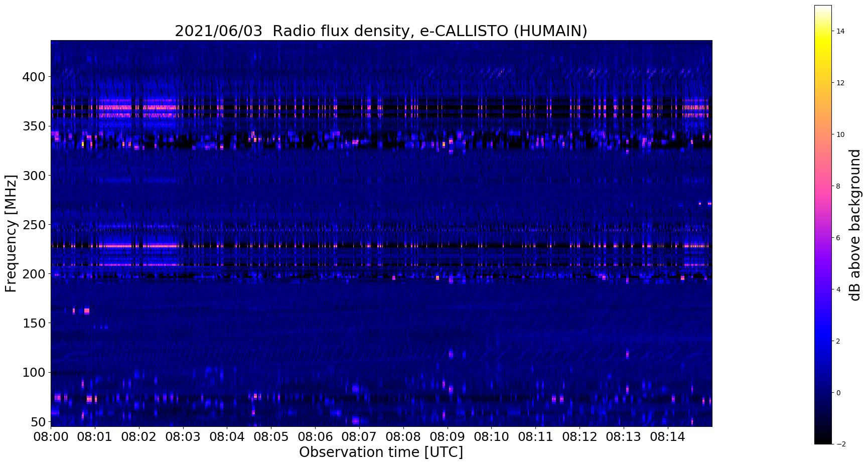Click the 08:06 time tick label
This screenshot has height=465, width=868.
click(x=315, y=437)
